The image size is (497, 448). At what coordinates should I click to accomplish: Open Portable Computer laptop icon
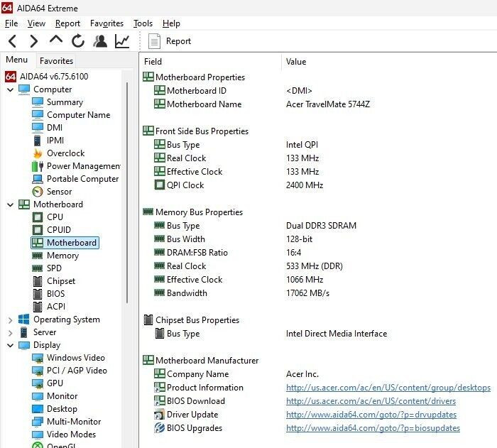click(38, 179)
